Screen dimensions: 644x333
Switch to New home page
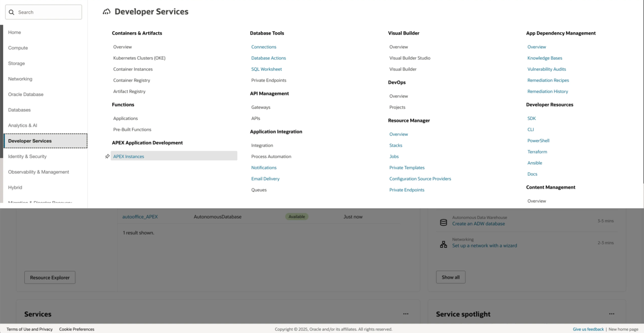[623, 329]
